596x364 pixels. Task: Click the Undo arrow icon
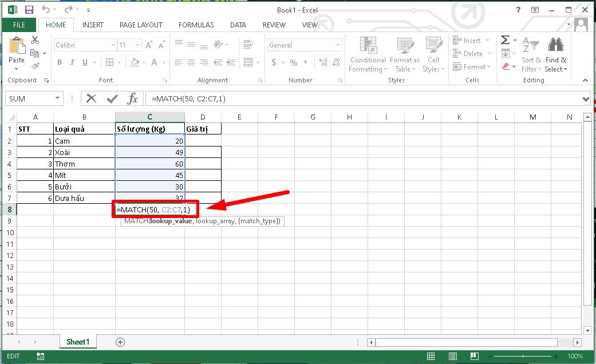[46, 10]
